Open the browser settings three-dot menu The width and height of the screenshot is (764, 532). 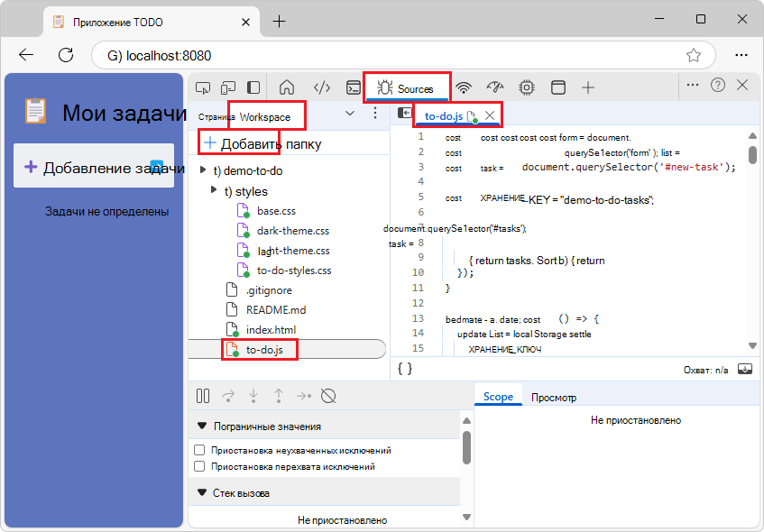741,55
